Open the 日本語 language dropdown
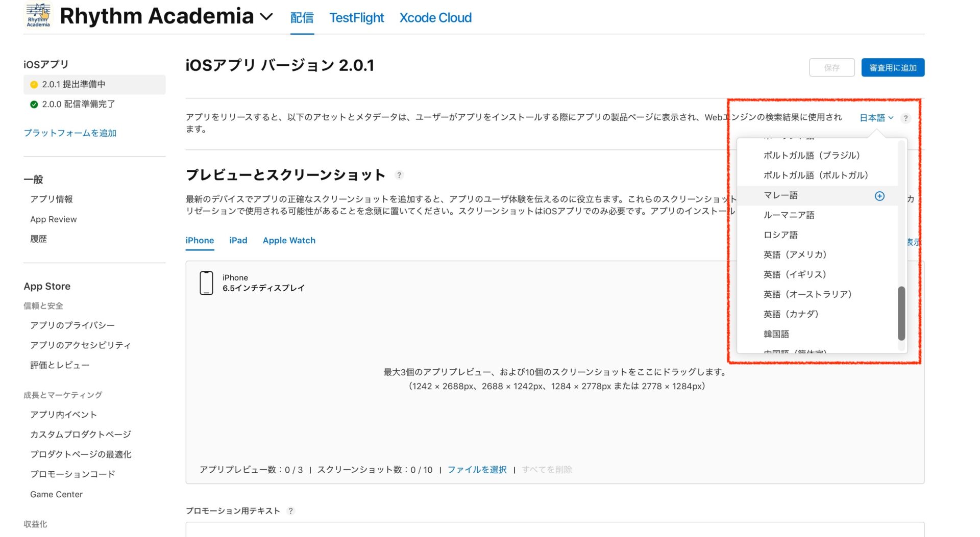This screenshot has width=980, height=537. [876, 118]
